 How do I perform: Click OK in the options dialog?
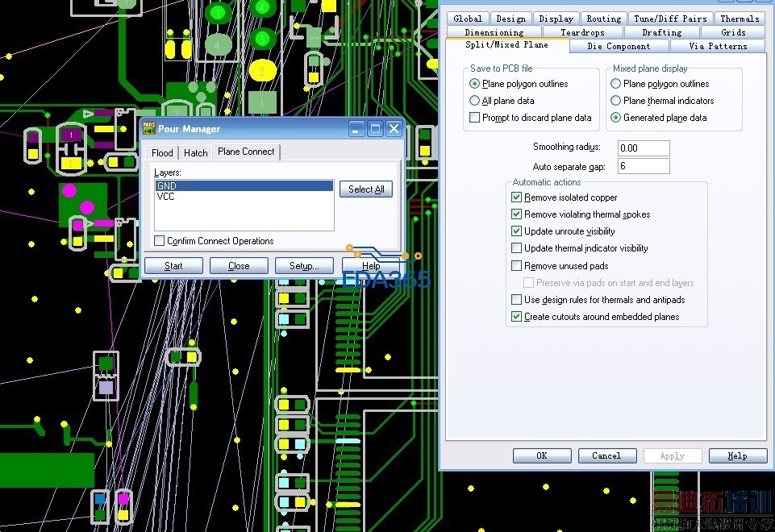541,455
